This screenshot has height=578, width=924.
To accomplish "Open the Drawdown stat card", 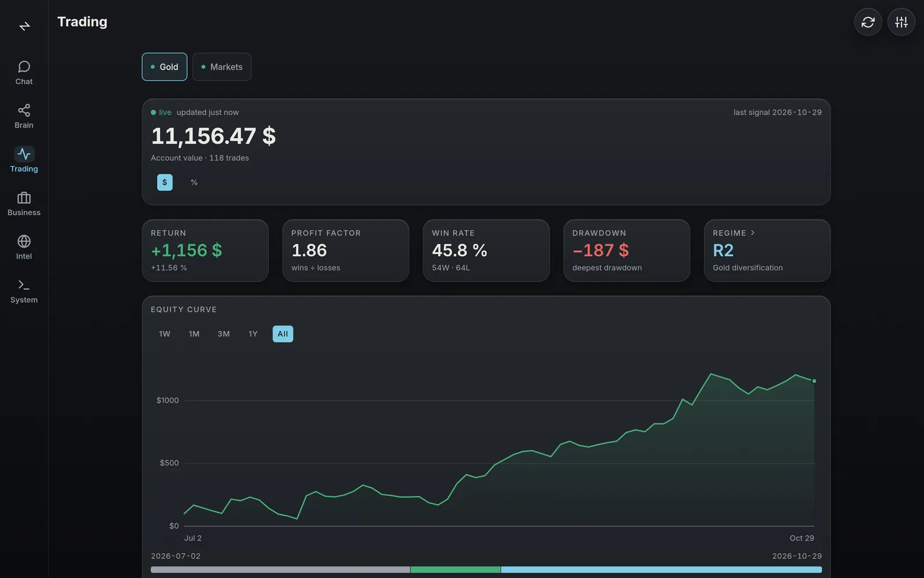I will [627, 250].
